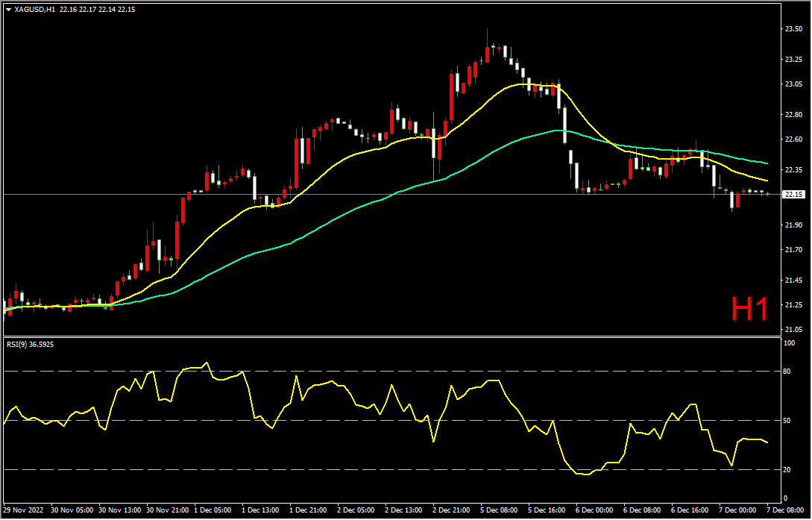Click the red H1 timeframe label

point(749,309)
